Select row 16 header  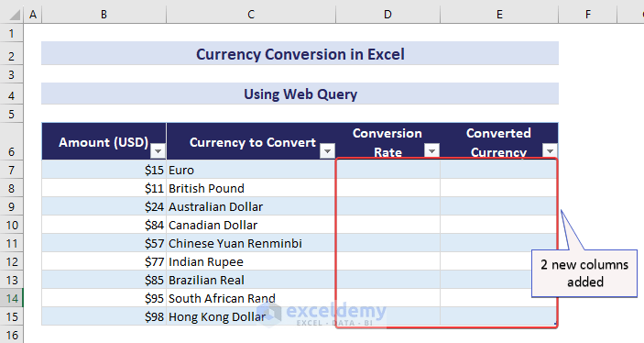coord(12,335)
